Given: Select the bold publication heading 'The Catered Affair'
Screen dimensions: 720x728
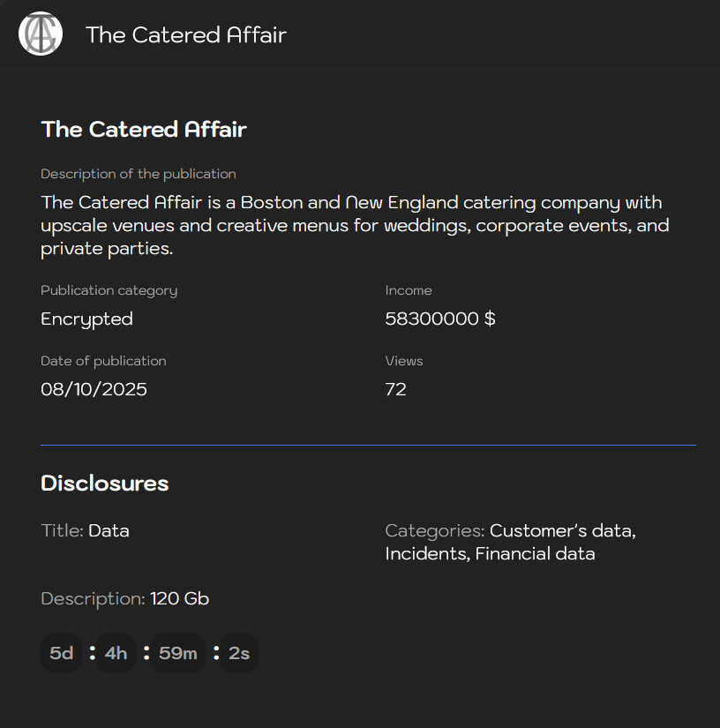Looking at the screenshot, I should [144, 130].
